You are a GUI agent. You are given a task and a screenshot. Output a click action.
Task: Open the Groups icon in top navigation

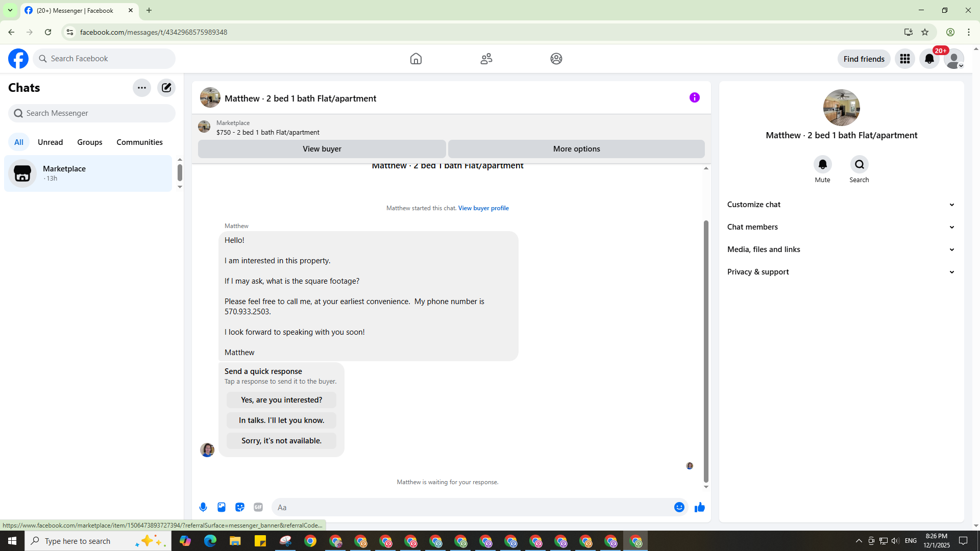click(556, 59)
